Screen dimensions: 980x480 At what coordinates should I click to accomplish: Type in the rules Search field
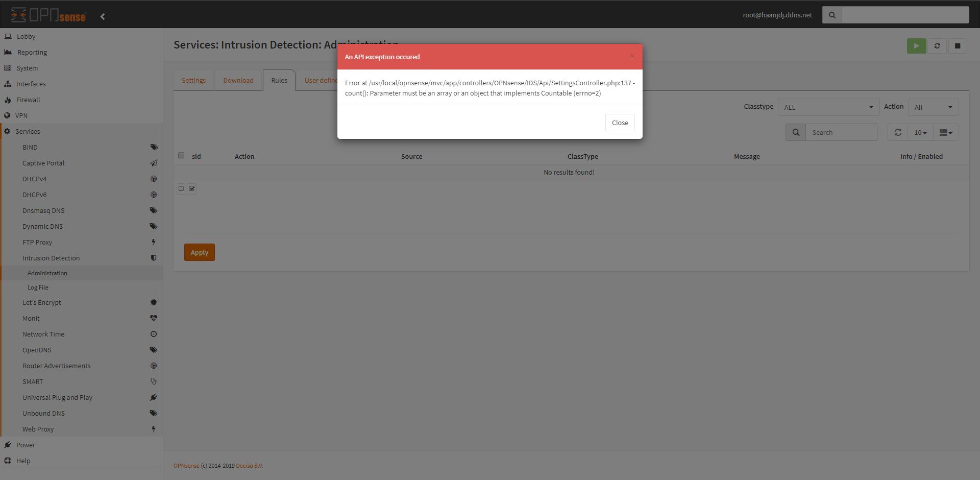click(841, 132)
